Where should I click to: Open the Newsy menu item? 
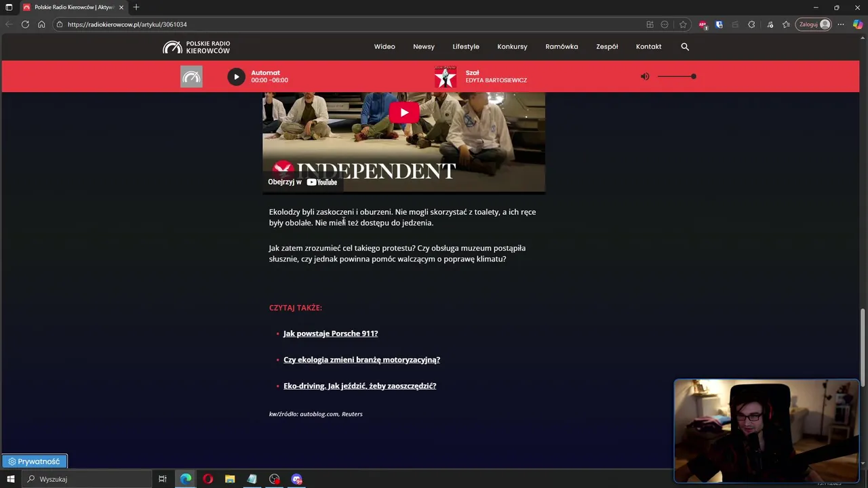(x=424, y=47)
